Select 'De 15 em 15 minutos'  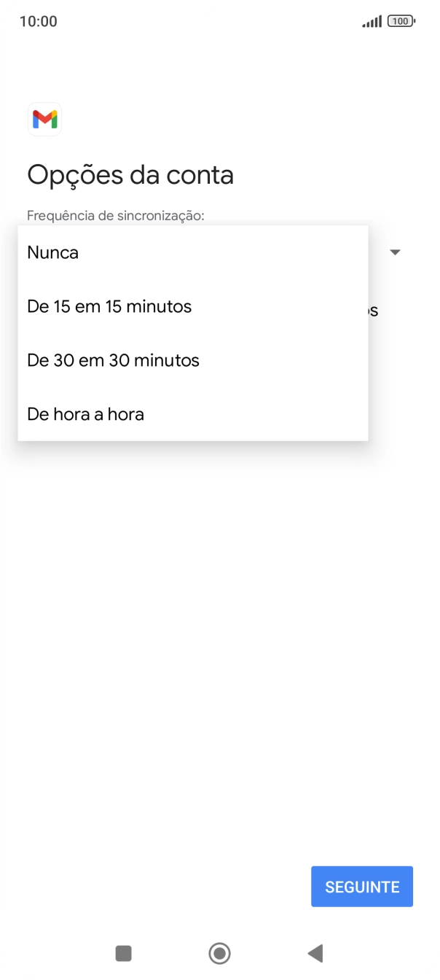click(x=109, y=306)
